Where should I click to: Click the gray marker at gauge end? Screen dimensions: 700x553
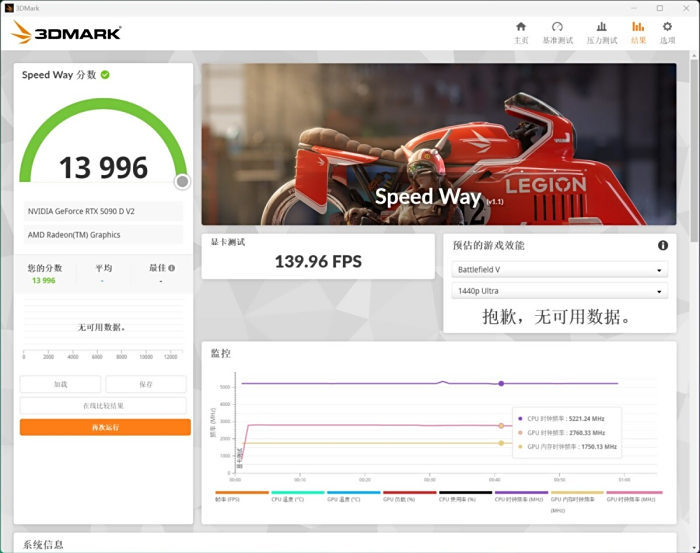(182, 182)
